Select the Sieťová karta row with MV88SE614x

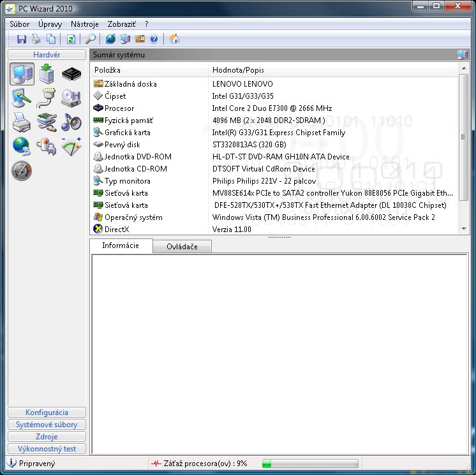coord(274,193)
